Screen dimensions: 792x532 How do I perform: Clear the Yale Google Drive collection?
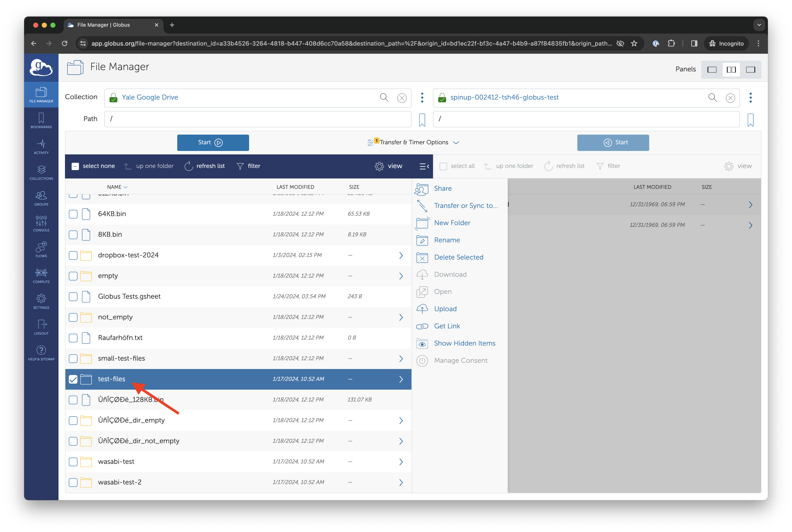tap(402, 98)
